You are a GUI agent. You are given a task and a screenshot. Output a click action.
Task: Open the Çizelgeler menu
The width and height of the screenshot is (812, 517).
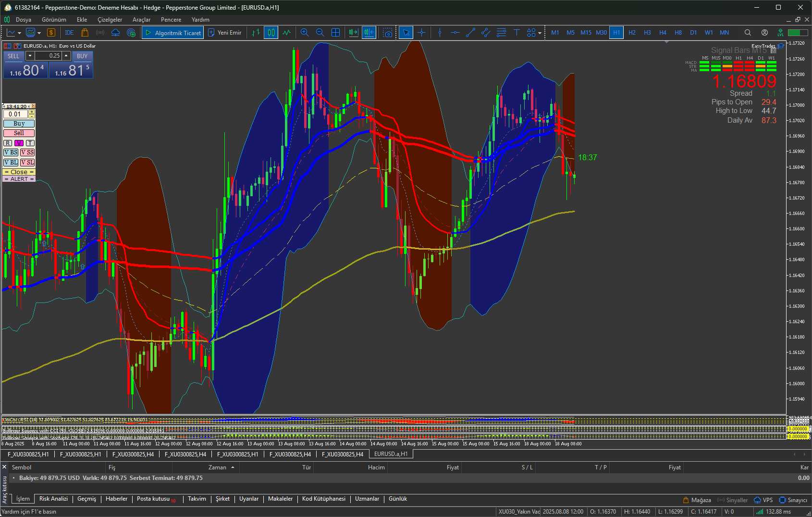click(x=110, y=20)
